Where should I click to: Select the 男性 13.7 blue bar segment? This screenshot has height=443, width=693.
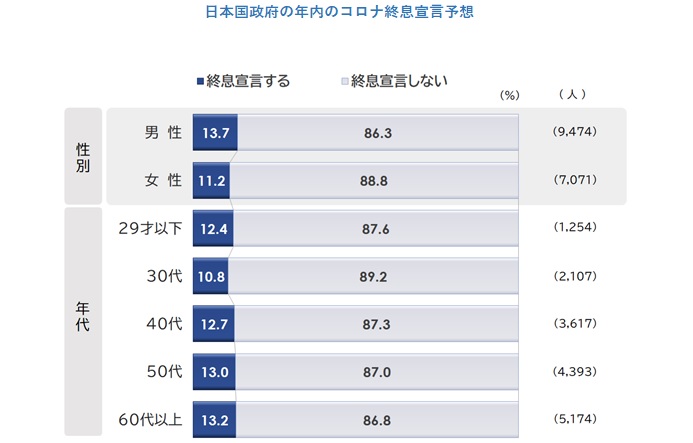215,133
